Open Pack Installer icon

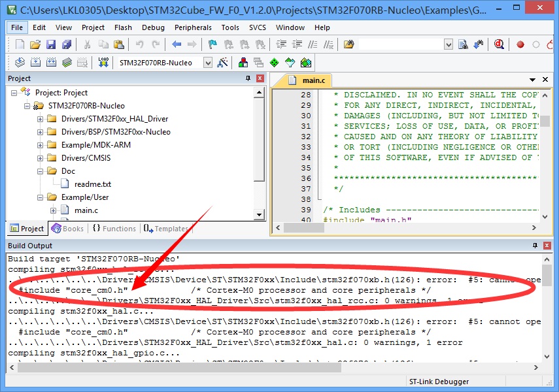[306, 63]
